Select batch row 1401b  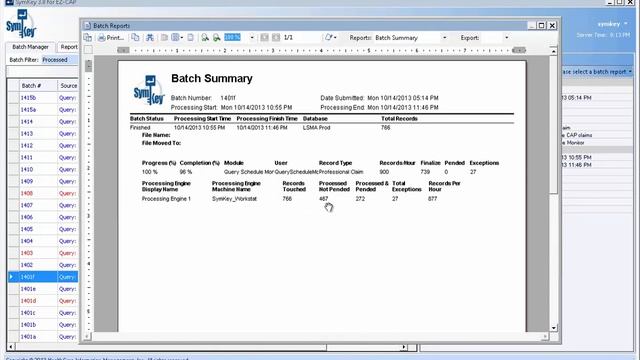pos(43,324)
